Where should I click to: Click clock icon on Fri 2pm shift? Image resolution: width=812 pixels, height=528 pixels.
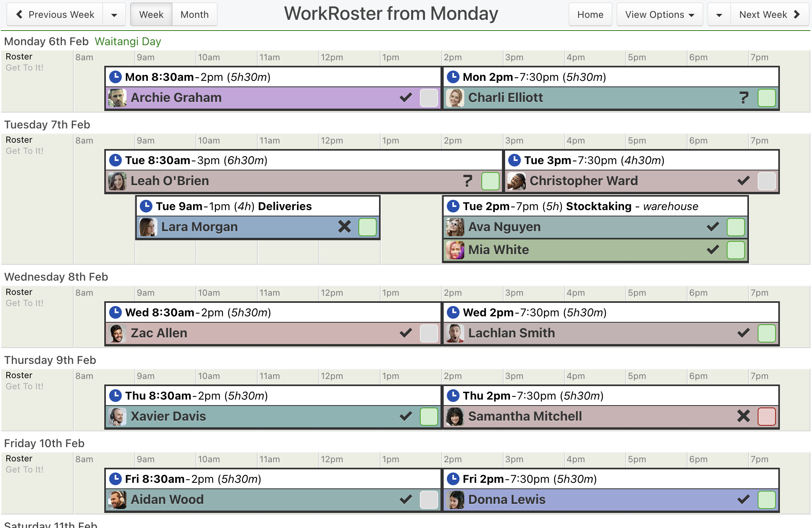pyautogui.click(x=453, y=479)
